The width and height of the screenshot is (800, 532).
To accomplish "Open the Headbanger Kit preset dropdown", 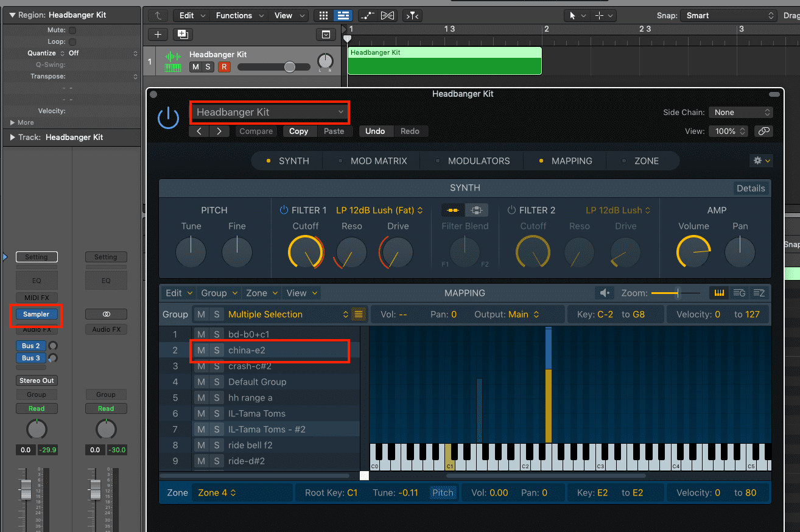I will coord(269,112).
